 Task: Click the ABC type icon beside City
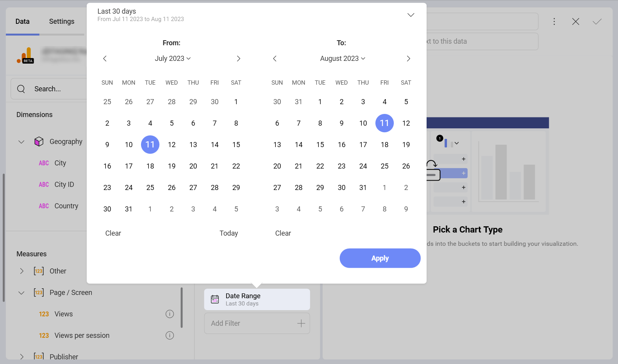(x=44, y=163)
